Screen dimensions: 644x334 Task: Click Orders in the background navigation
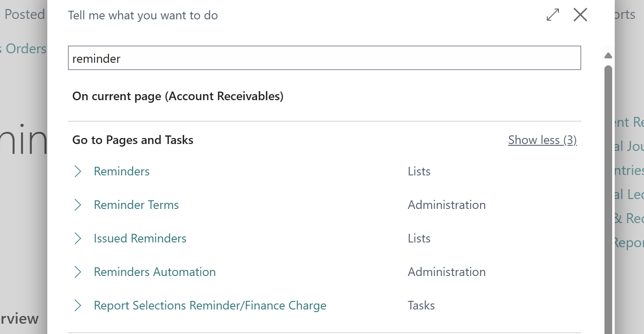point(24,49)
